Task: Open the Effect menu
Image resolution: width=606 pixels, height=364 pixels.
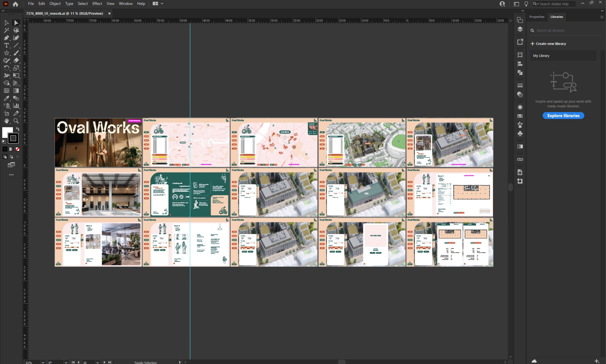Action: pos(97,4)
